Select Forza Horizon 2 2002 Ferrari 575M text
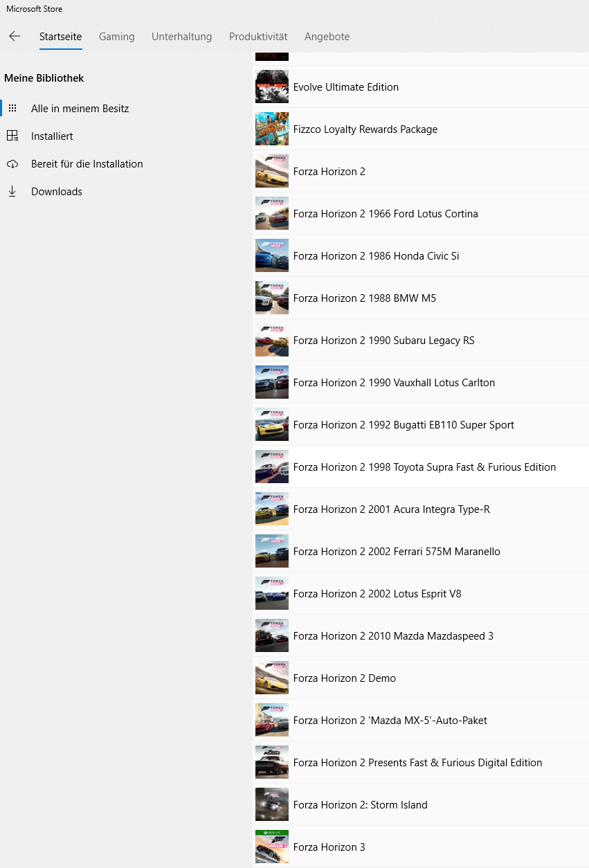Image resolution: width=589 pixels, height=868 pixels. (397, 552)
